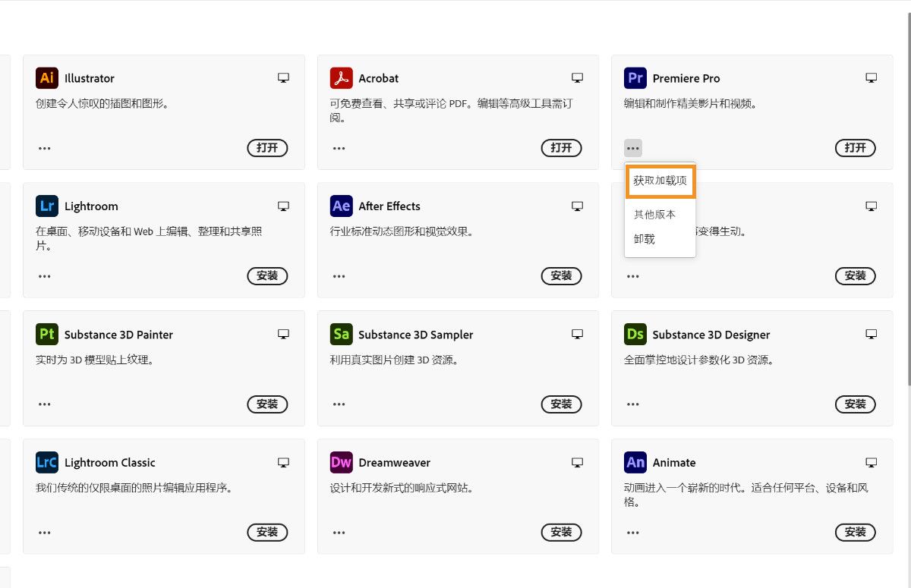This screenshot has height=588, width=911.
Task: Click the Dreamweaver app icon
Action: click(341, 462)
